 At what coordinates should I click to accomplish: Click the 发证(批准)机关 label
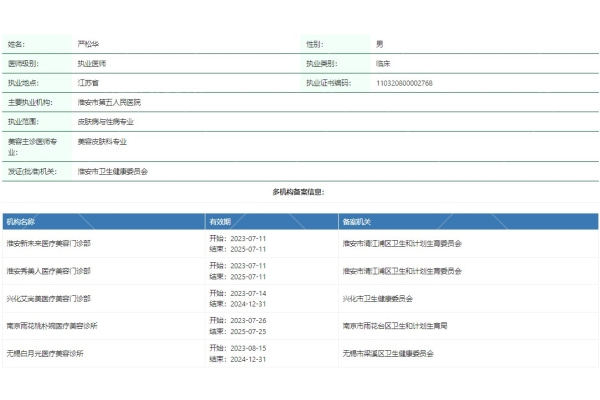[32, 172]
